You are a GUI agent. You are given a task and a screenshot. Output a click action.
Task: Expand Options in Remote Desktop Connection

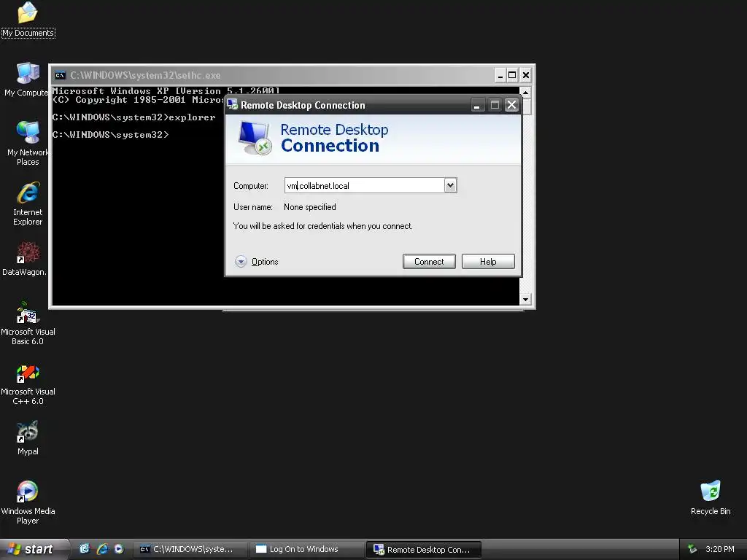pos(257,262)
